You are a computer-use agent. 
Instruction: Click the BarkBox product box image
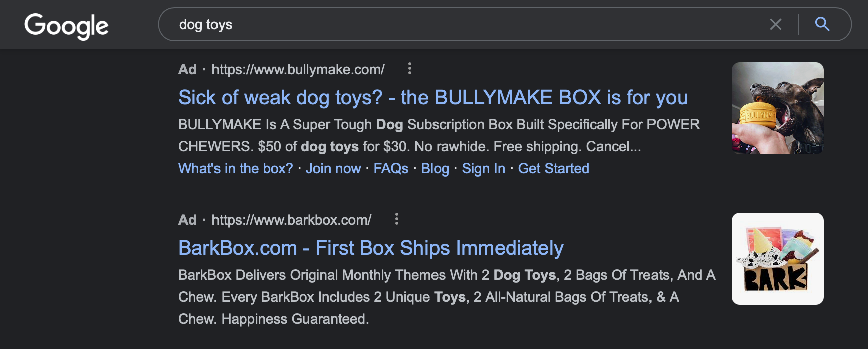[x=777, y=258]
